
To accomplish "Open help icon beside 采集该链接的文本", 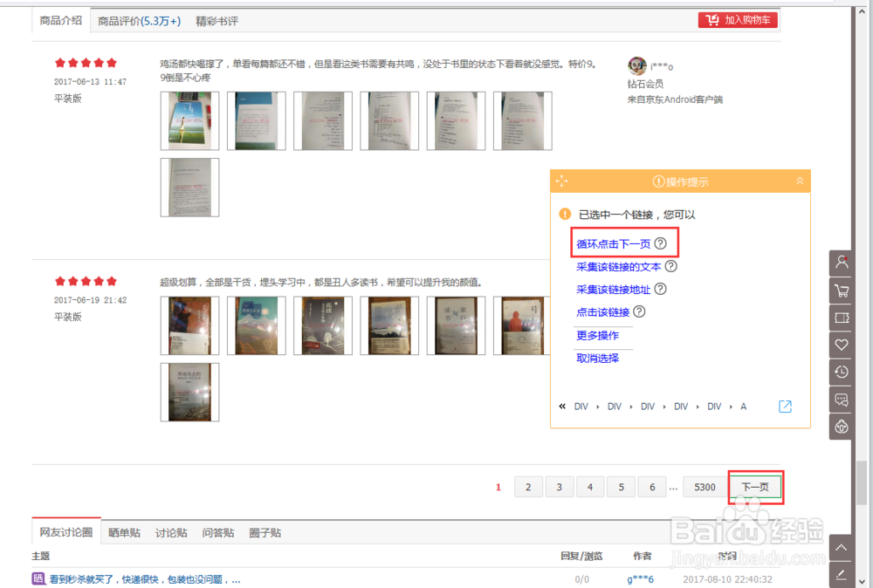I will coord(671,266).
